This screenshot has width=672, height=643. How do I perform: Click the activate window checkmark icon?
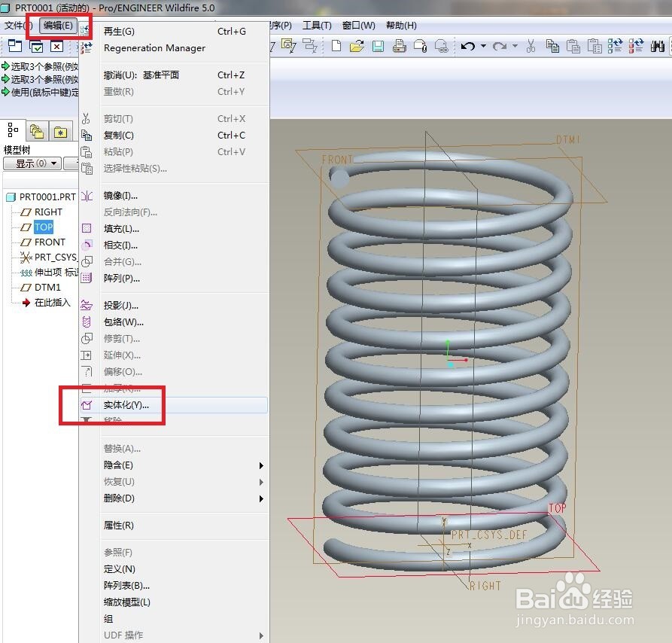[x=36, y=46]
